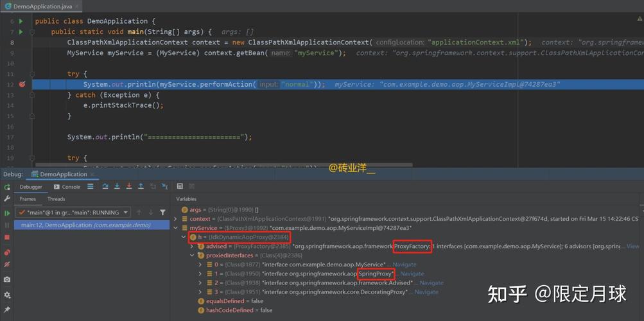Expand element 3 DecoratingProxy interface
Image resolution: width=644 pixels, height=321 pixels.
(200, 292)
